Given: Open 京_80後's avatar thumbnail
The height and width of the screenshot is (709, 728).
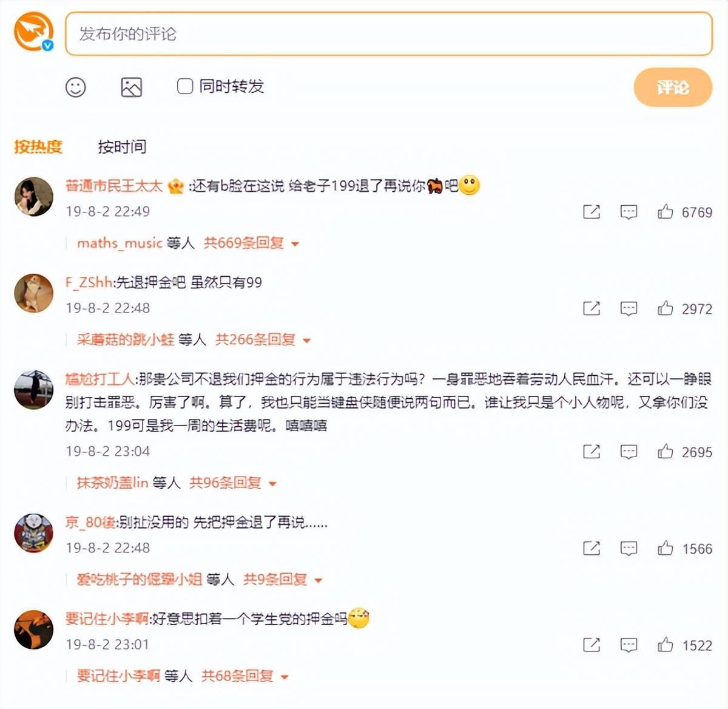Looking at the screenshot, I should pyautogui.click(x=34, y=533).
